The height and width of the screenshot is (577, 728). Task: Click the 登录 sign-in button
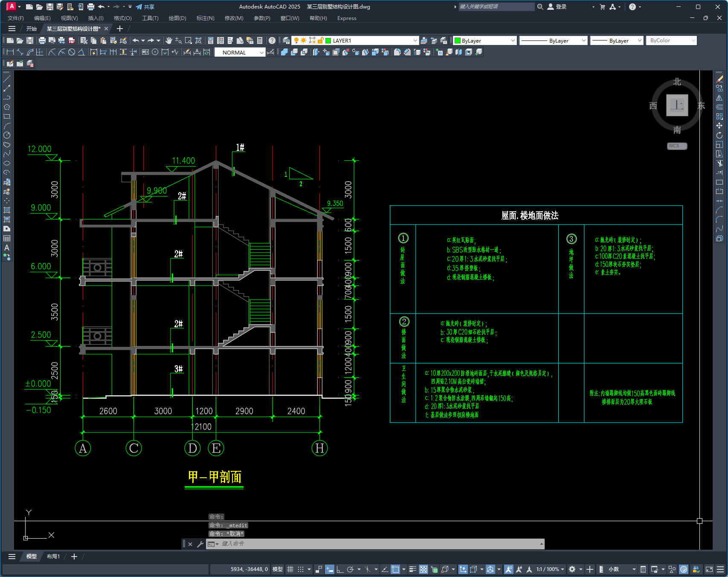click(557, 7)
